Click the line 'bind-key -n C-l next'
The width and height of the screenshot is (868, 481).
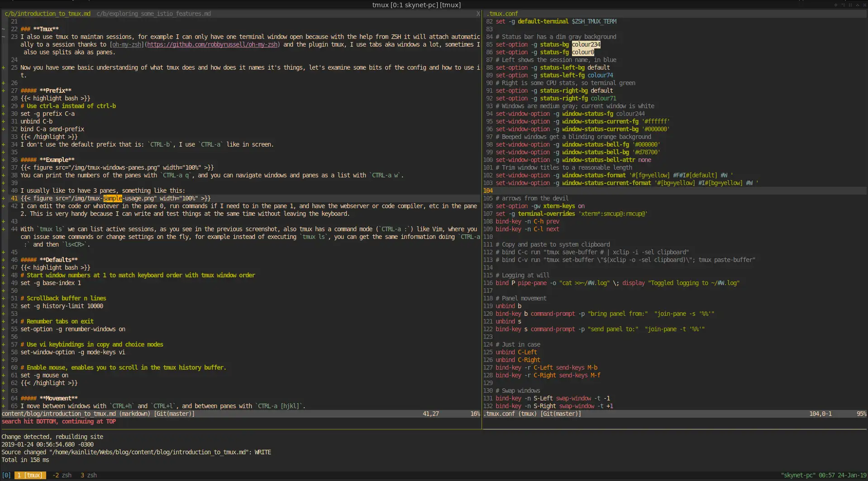coord(528,229)
